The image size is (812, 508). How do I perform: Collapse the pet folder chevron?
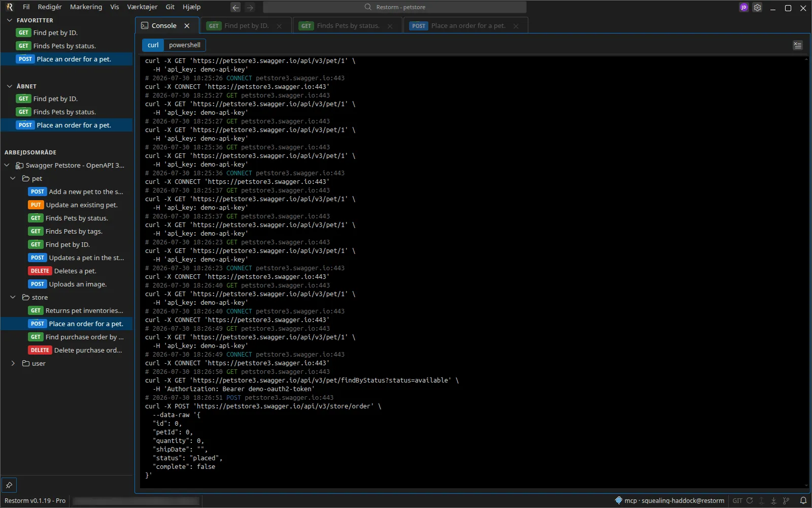pyautogui.click(x=13, y=178)
